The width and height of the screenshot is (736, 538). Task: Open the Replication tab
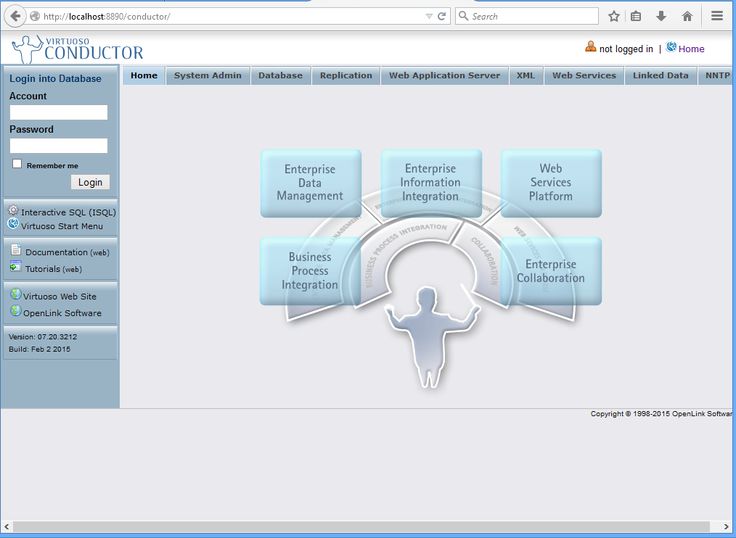[346, 76]
